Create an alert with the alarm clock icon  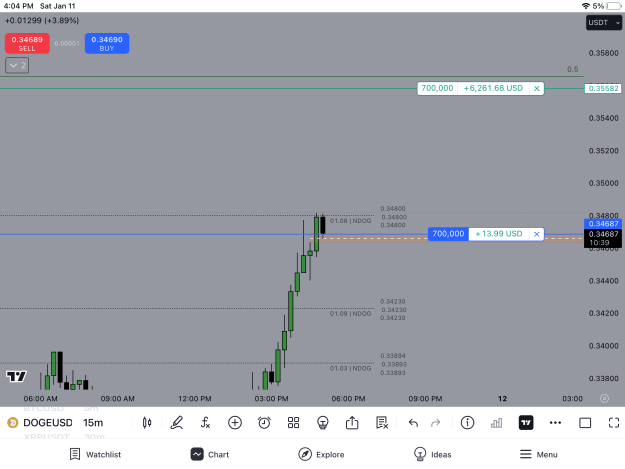tap(264, 423)
